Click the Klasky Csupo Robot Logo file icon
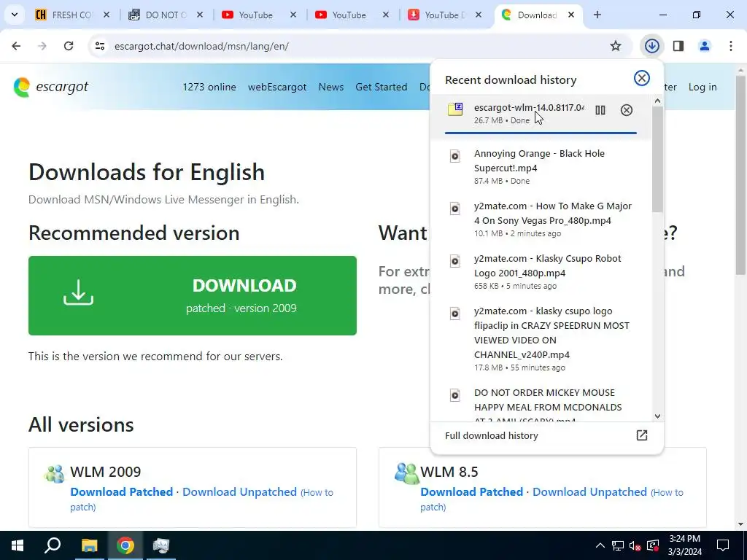This screenshot has width=747, height=560. coord(455,260)
